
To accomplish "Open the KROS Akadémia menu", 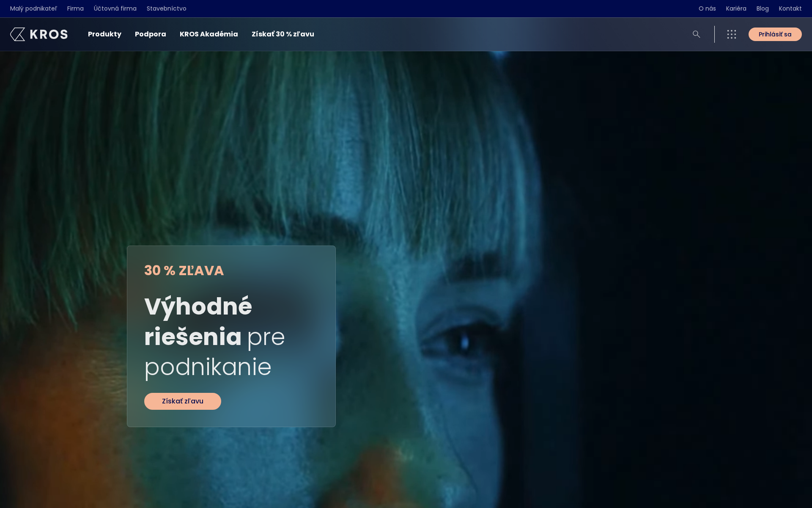I will point(209,34).
